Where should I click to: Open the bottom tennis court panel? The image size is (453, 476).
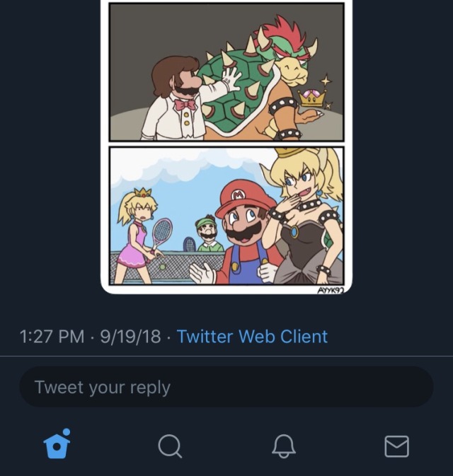pos(226,216)
